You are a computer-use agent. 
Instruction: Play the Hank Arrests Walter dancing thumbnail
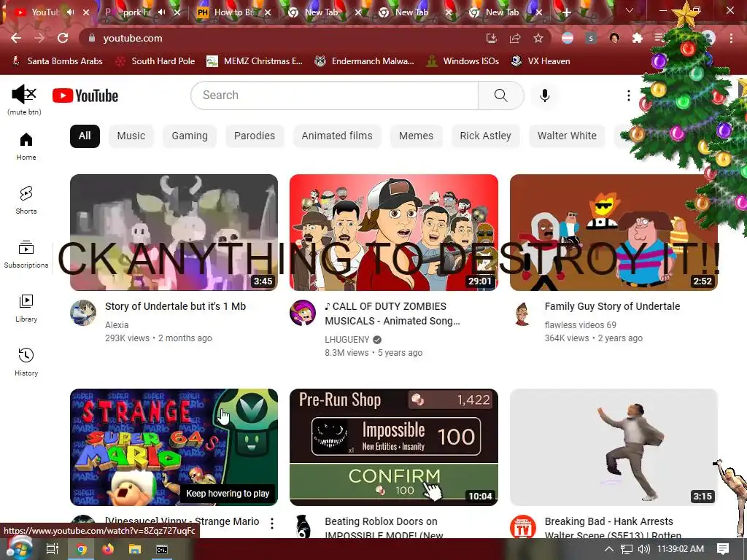[614, 447]
